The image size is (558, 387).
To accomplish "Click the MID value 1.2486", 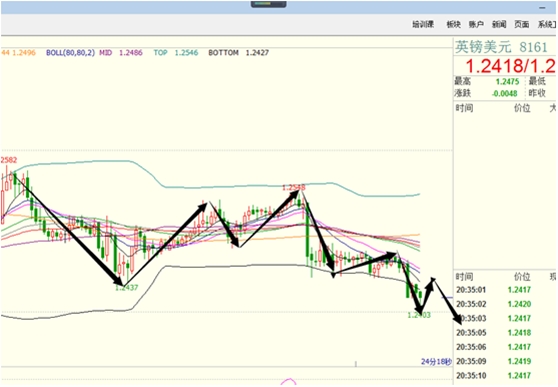I will (x=131, y=53).
